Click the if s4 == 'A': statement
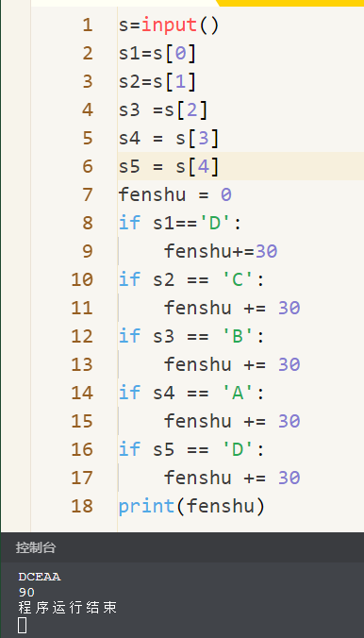Screen dimensions: 364x638 (x=191, y=393)
